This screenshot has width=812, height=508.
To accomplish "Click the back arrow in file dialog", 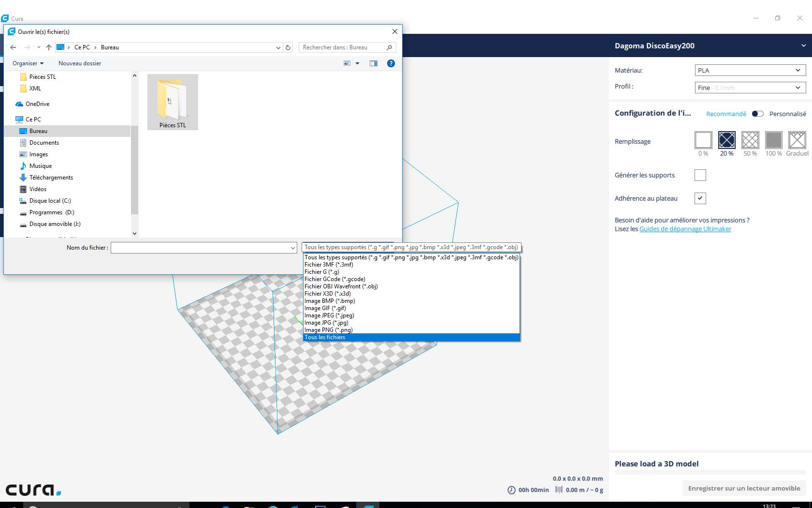I will coord(13,47).
